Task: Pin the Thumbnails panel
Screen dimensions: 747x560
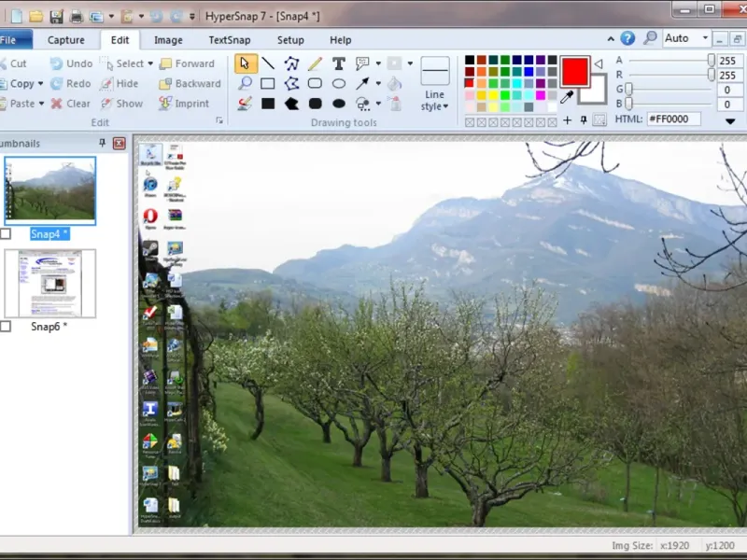Action: (102, 143)
